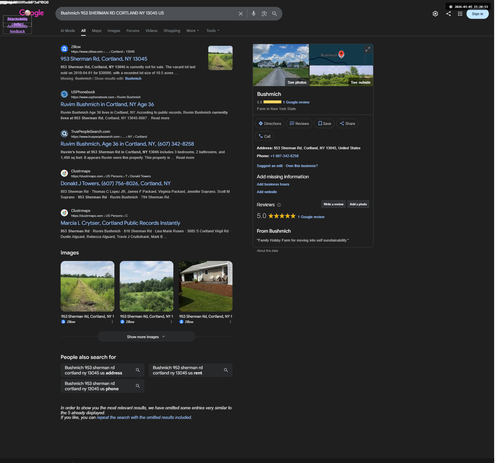Expand the More search filter dropdown
Viewport: 500px width, 463px height.
[193, 31]
